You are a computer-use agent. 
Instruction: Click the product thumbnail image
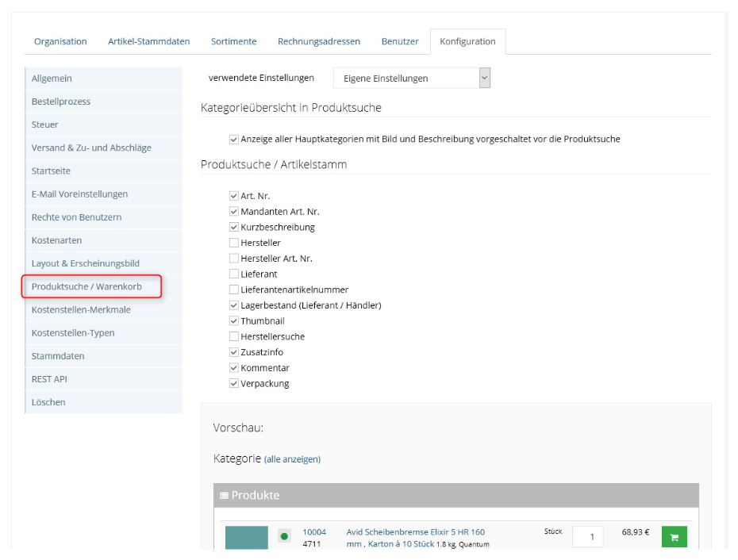247,538
